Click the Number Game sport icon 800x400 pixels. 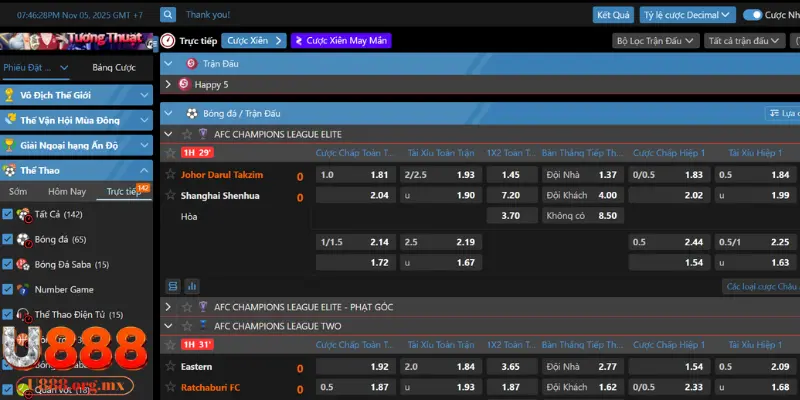22,289
